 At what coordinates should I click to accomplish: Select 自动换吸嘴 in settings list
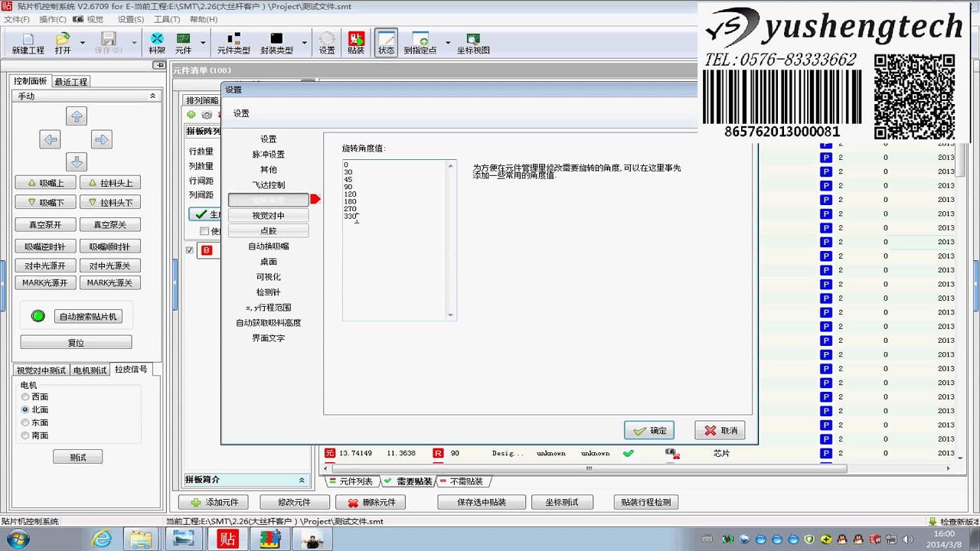coord(268,246)
